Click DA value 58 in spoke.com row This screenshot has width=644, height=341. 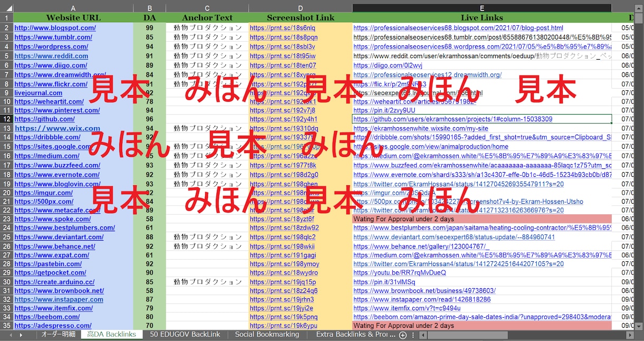click(149, 219)
